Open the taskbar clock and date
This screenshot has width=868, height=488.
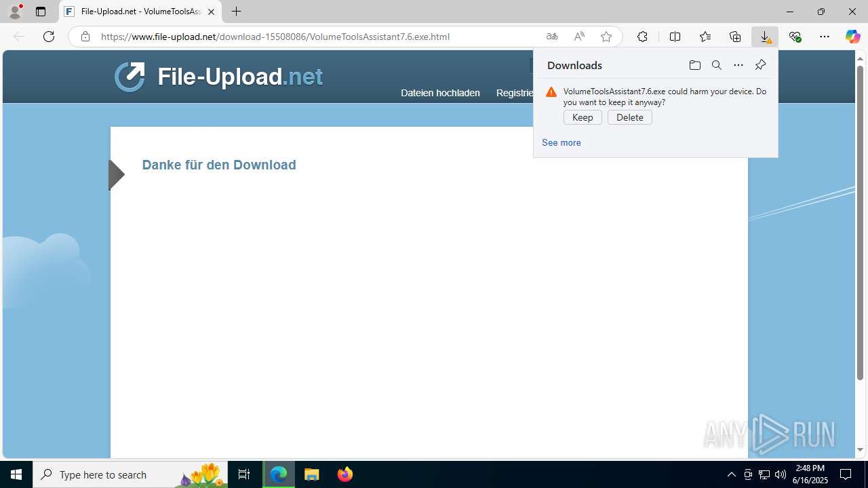812,474
